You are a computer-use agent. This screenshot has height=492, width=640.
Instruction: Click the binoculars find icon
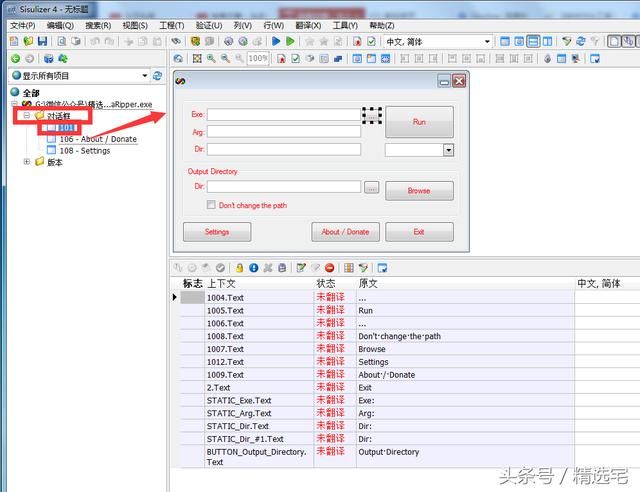point(176,41)
